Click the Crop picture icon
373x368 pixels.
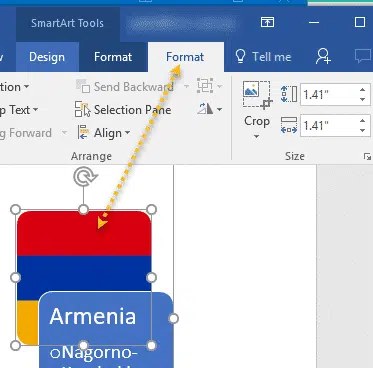[x=256, y=95]
